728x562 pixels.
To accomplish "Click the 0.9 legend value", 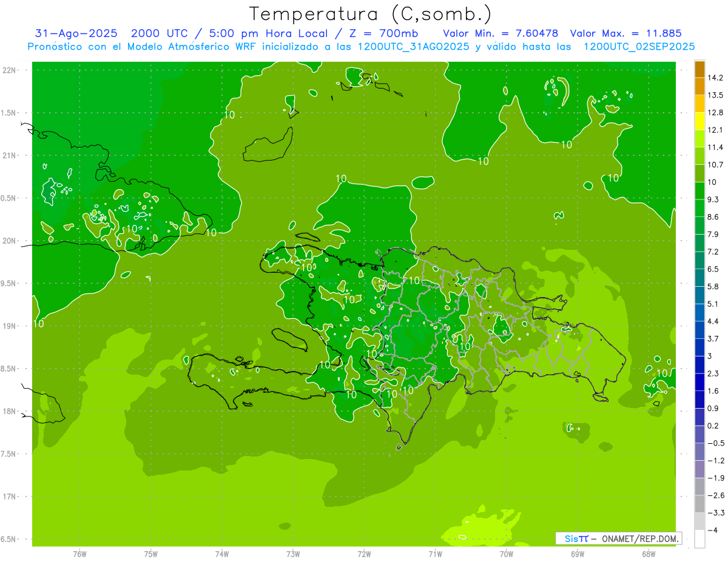I will 713,408.
